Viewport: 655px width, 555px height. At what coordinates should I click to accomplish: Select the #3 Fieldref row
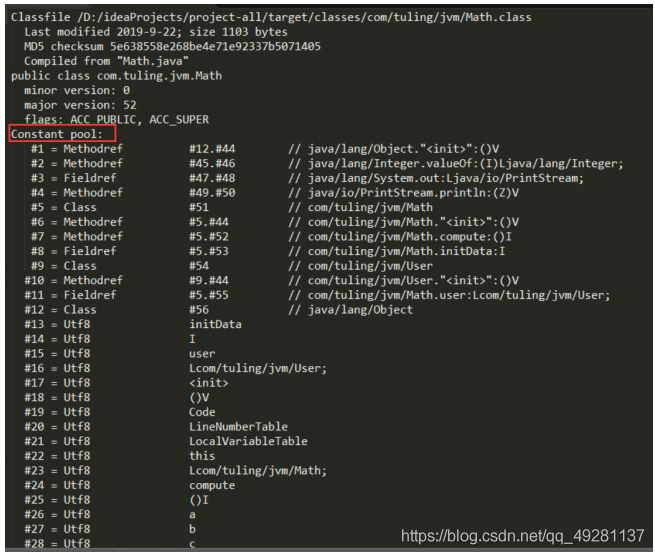307,178
